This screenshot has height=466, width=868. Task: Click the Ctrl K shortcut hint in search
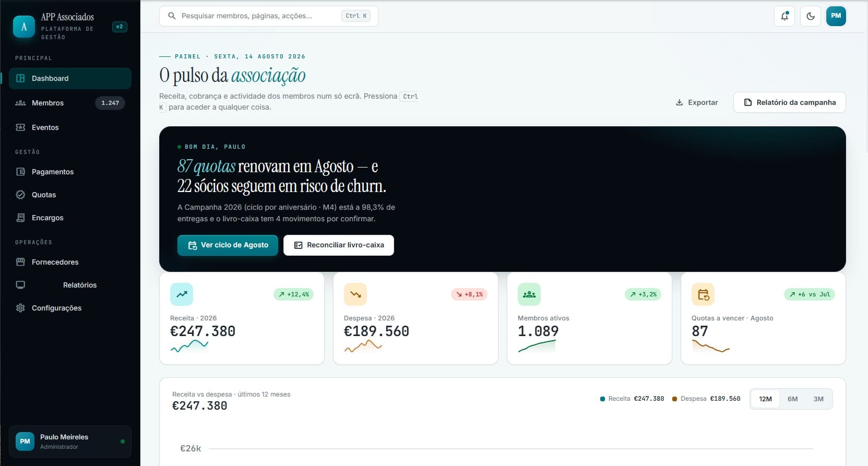(356, 16)
